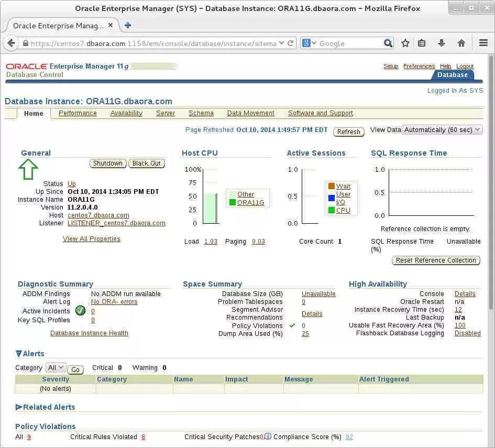Click the ORA11G green legend swatch

pyautogui.click(x=233, y=202)
